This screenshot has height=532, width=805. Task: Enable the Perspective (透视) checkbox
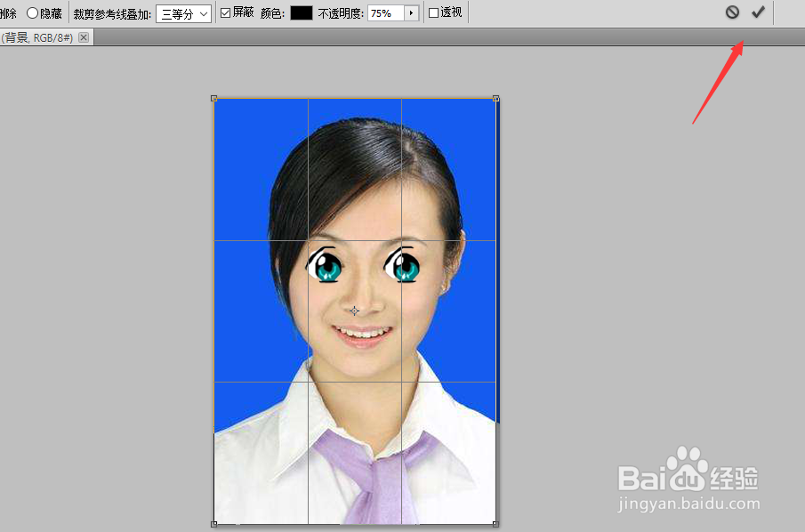click(434, 12)
